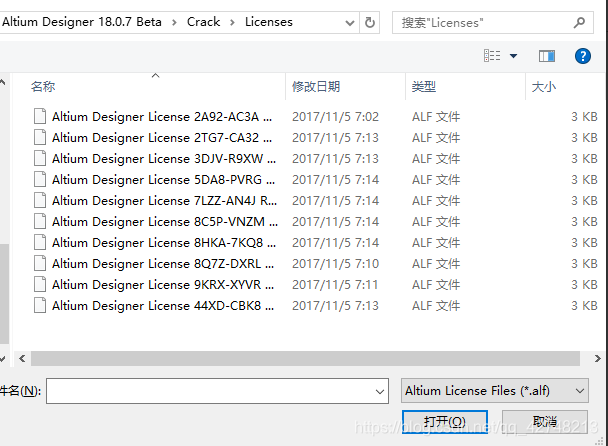Click file icon of License 8C5P-VNZM
Screen dimensions: 608x446
click(x=40, y=221)
